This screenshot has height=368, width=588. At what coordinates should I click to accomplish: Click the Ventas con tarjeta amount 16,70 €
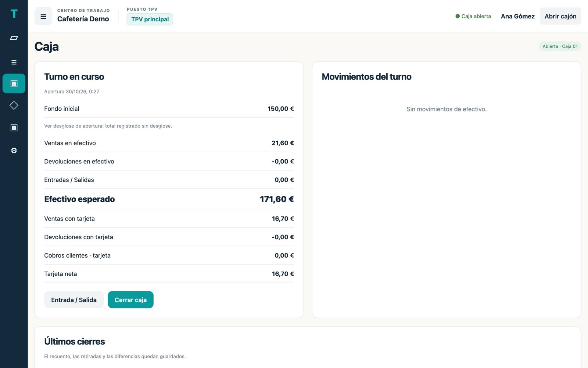pos(283,219)
